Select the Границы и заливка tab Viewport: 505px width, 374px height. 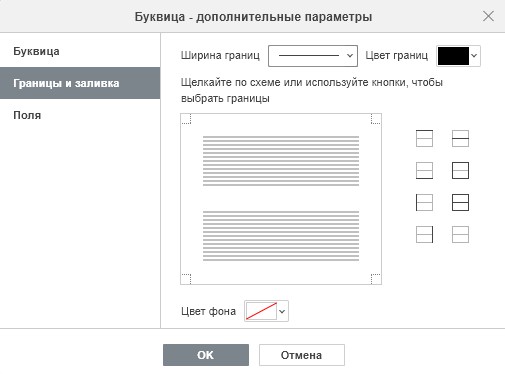pos(80,83)
